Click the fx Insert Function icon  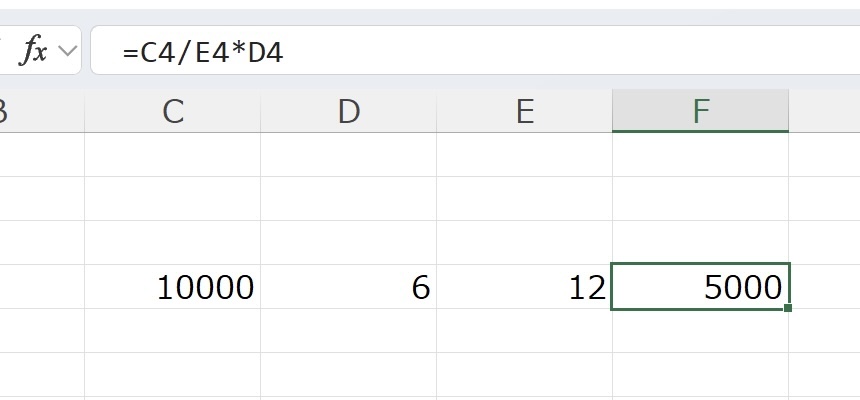(33, 51)
